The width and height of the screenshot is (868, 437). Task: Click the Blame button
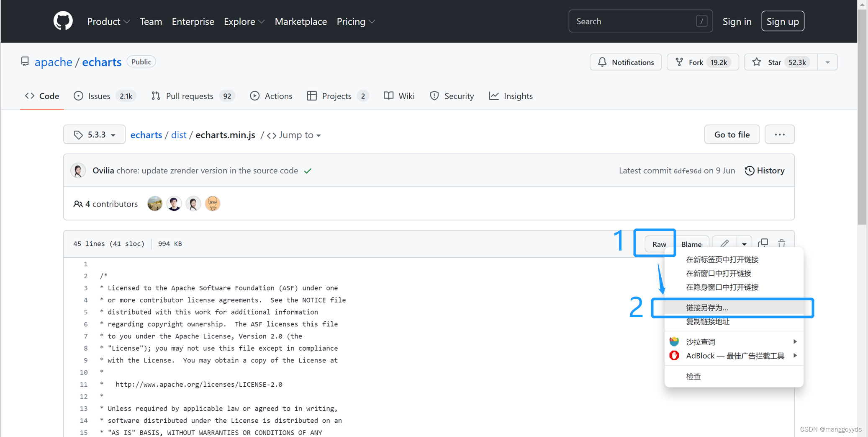point(691,244)
